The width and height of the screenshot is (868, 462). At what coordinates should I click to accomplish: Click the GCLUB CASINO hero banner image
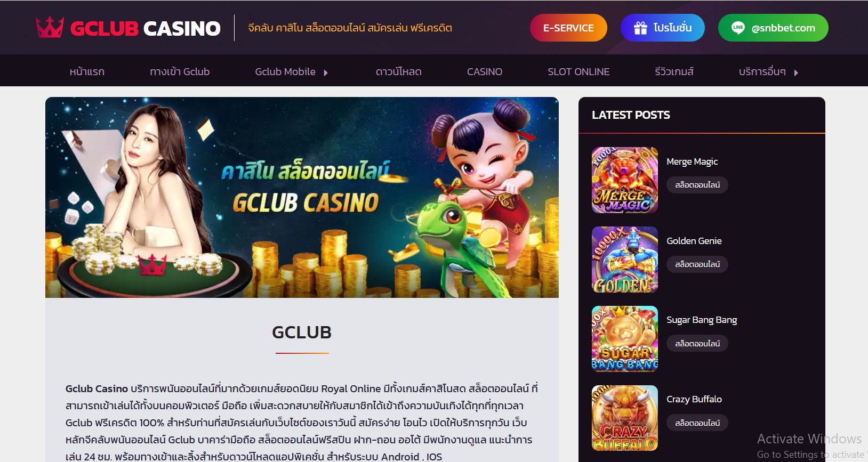302,197
